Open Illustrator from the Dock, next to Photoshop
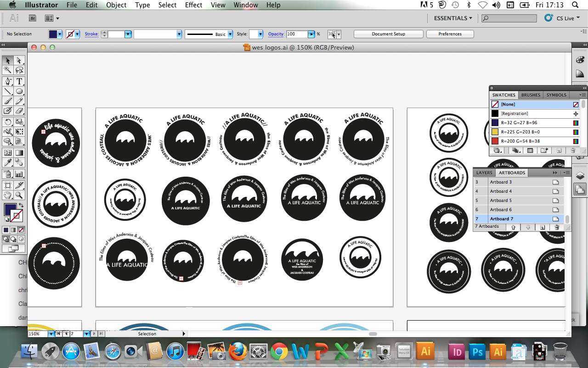 pos(498,352)
